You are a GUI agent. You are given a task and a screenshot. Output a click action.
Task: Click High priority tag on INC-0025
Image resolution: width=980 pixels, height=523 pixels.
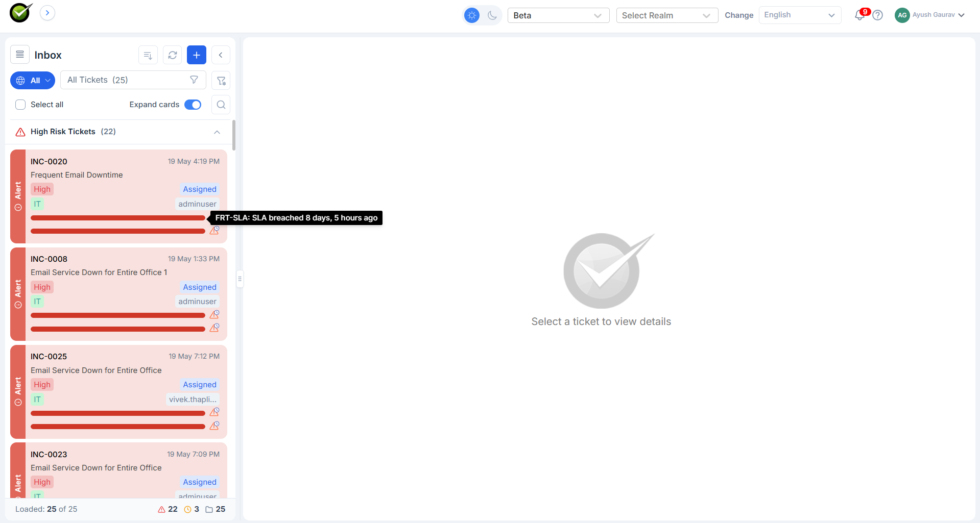pyautogui.click(x=42, y=385)
